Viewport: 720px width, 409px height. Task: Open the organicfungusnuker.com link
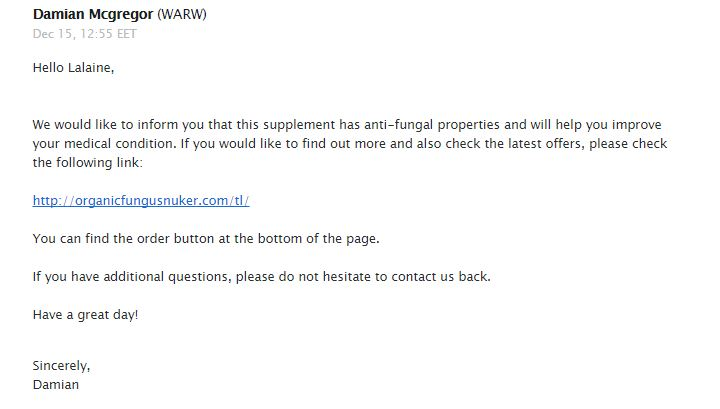pyautogui.click(x=141, y=201)
